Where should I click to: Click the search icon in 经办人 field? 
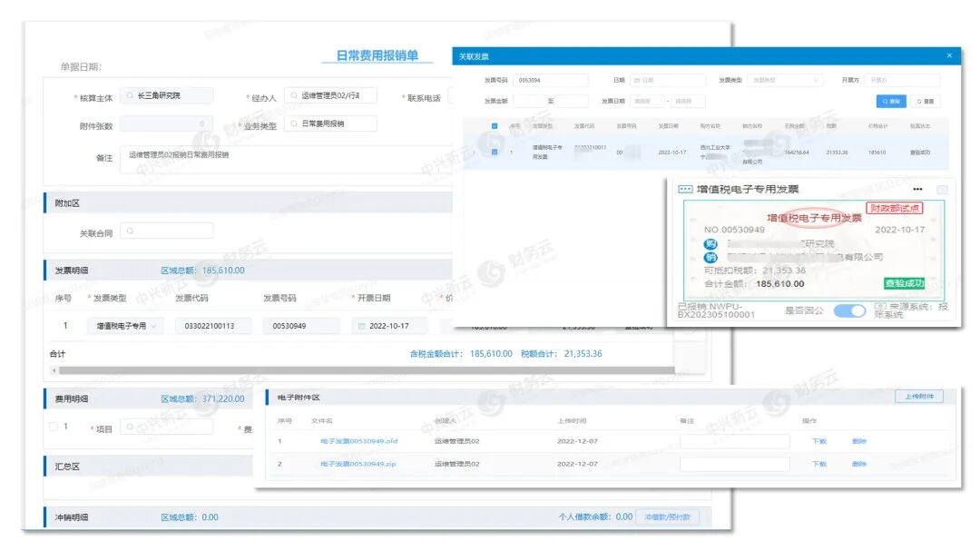click(x=294, y=95)
